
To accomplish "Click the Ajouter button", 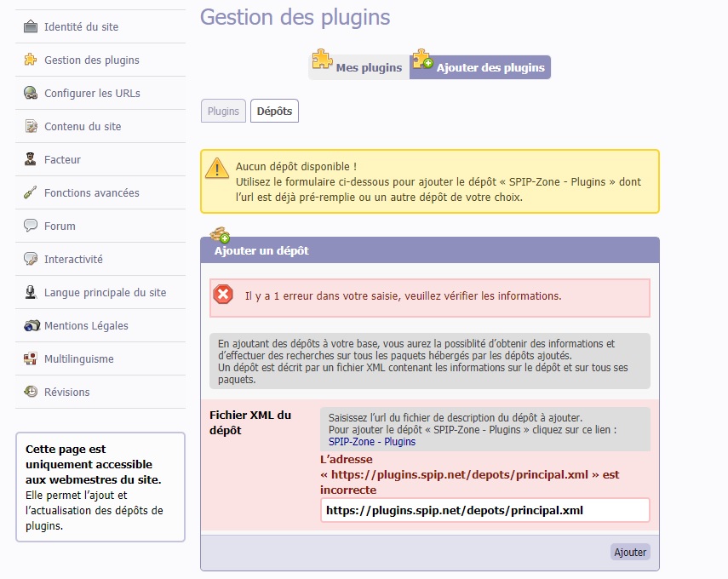I will pos(630,552).
